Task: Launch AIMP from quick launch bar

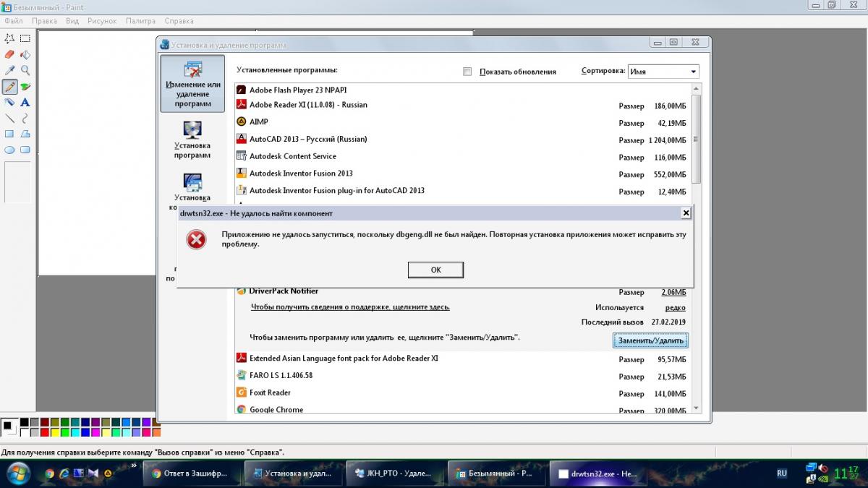Action: click(x=108, y=474)
